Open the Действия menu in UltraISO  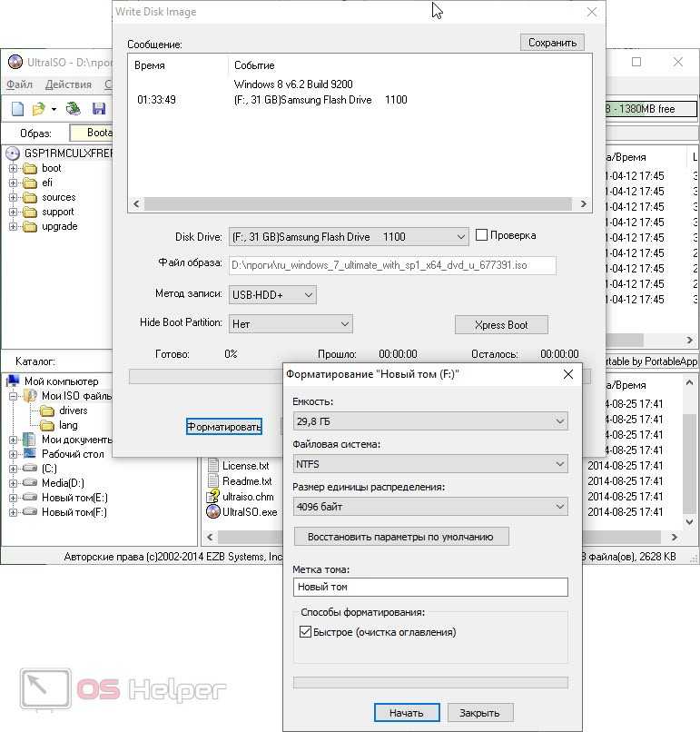coord(68,84)
